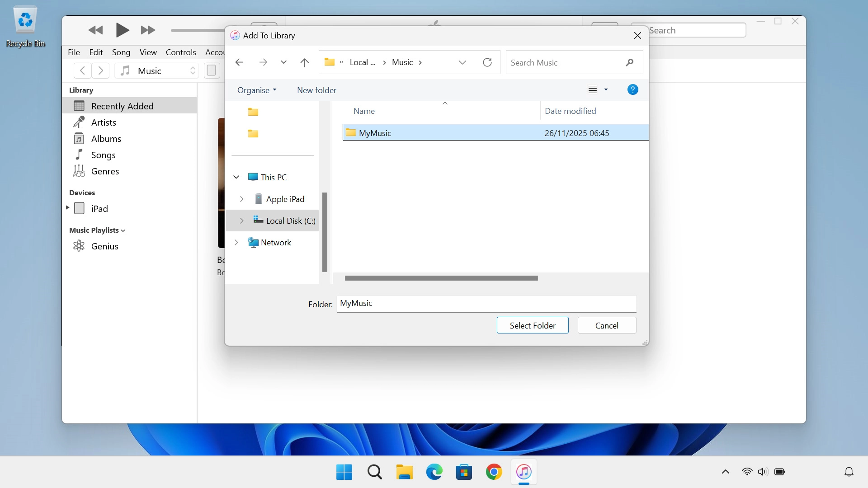Select Artists in the Library sidebar
The image size is (868, 488).
pos(104,122)
